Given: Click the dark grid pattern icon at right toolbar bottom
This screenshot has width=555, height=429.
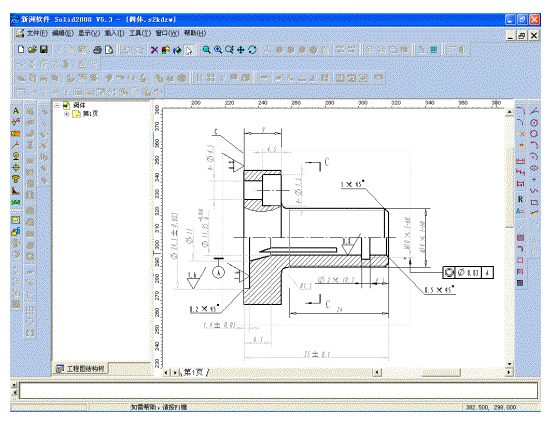Looking at the screenshot, I should point(520,283).
